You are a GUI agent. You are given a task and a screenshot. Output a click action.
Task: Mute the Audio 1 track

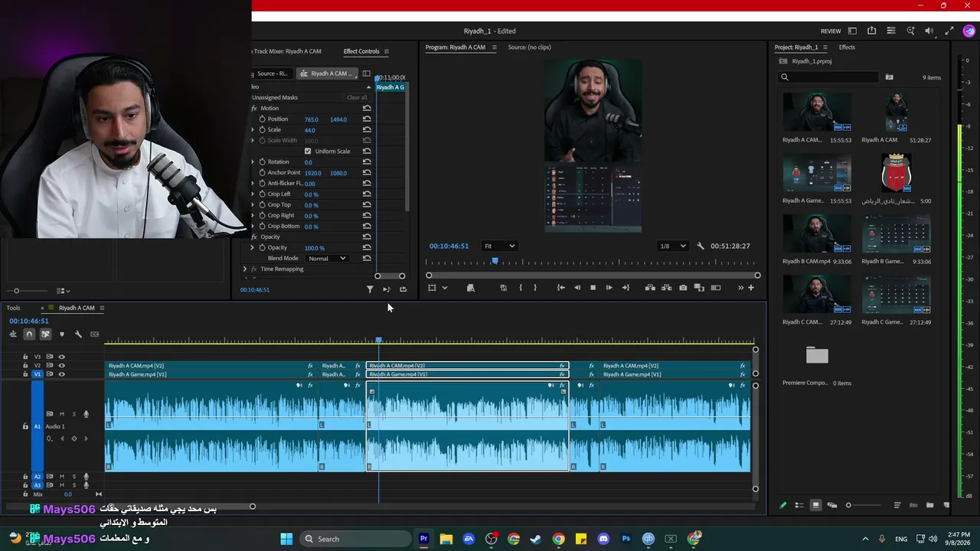pos(62,414)
